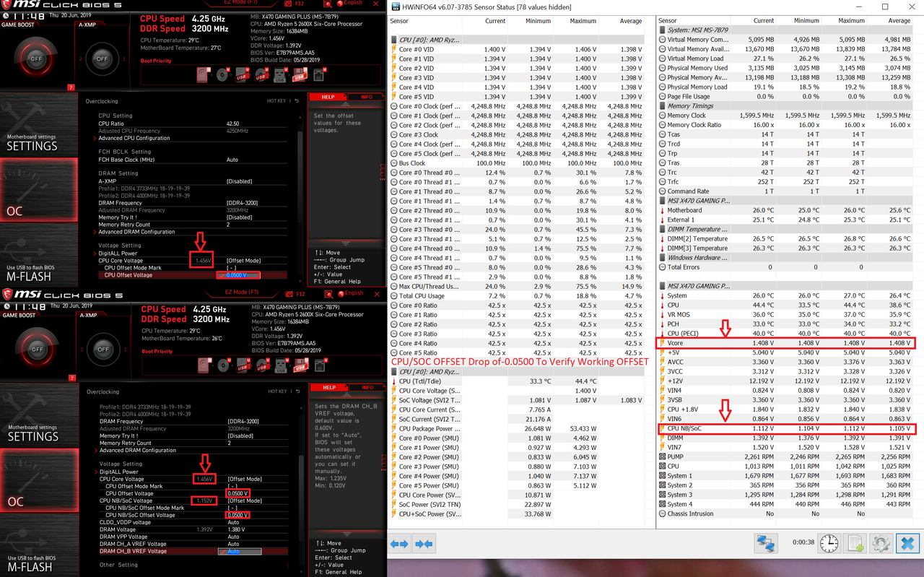Click the clock reset icon in HWiNFO
The width and height of the screenshot is (924, 577).
(829, 543)
